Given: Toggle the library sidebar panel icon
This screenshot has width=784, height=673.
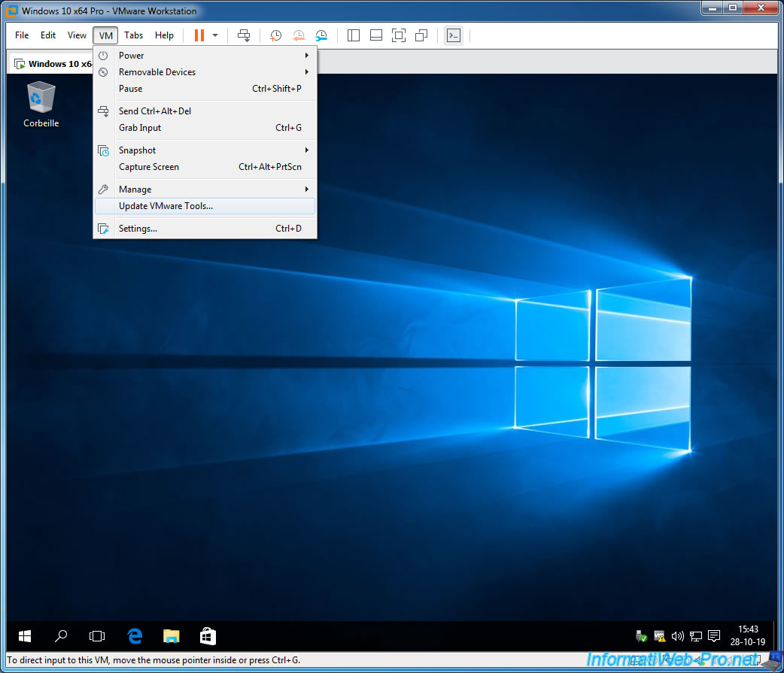Looking at the screenshot, I should click(x=354, y=35).
